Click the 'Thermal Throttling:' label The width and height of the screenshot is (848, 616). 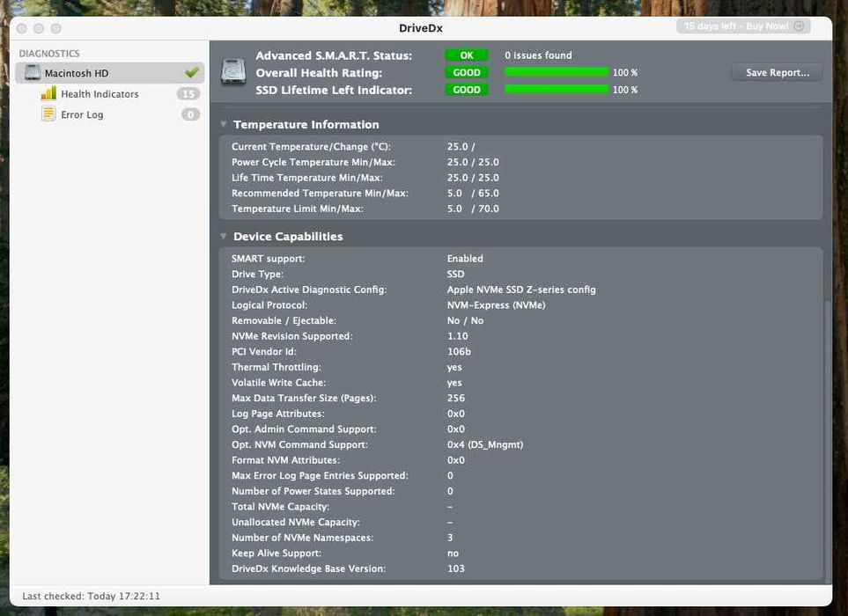pyautogui.click(x=277, y=367)
